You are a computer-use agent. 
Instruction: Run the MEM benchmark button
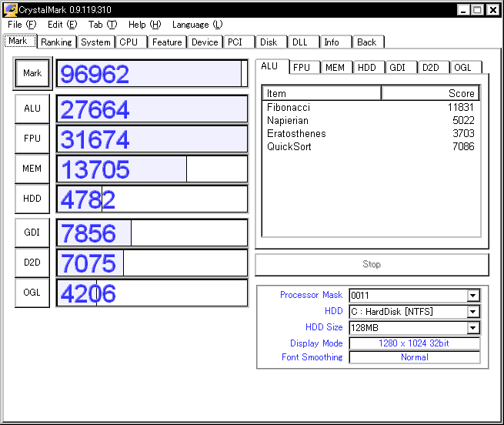pos(32,169)
